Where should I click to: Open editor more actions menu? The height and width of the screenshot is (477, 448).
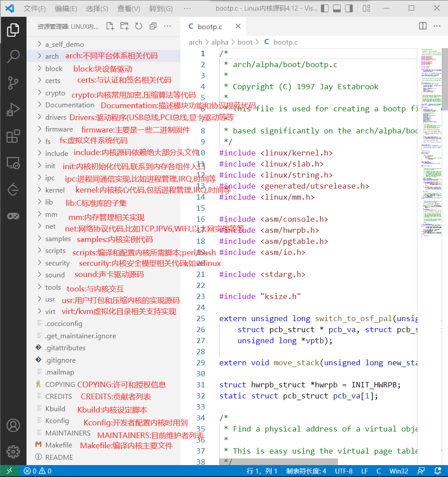pyautogui.click(x=437, y=26)
